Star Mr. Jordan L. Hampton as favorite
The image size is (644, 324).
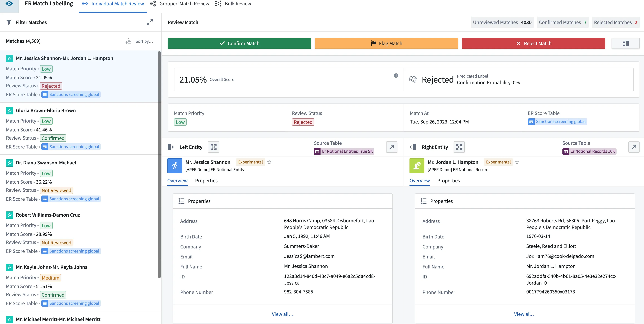[x=517, y=162]
